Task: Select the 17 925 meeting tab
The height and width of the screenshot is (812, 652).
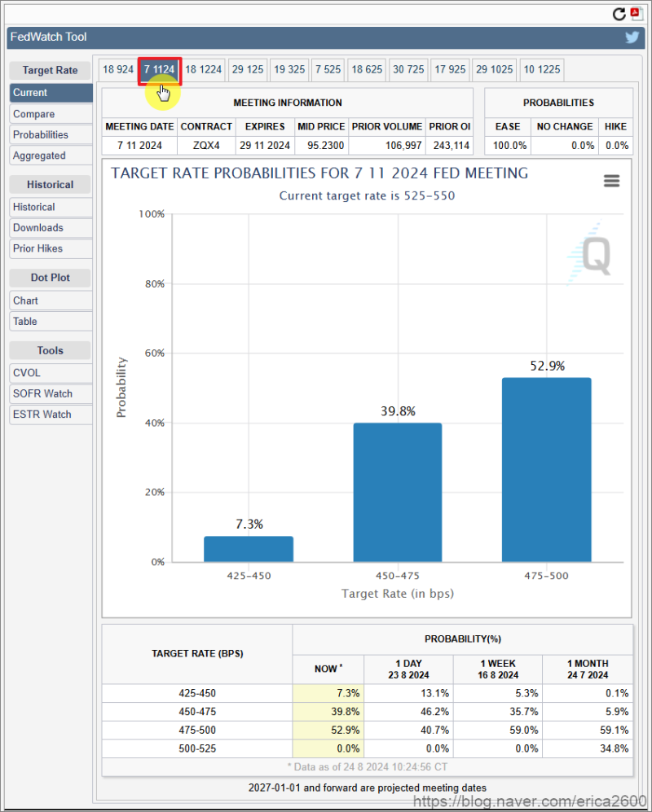Action: click(450, 69)
